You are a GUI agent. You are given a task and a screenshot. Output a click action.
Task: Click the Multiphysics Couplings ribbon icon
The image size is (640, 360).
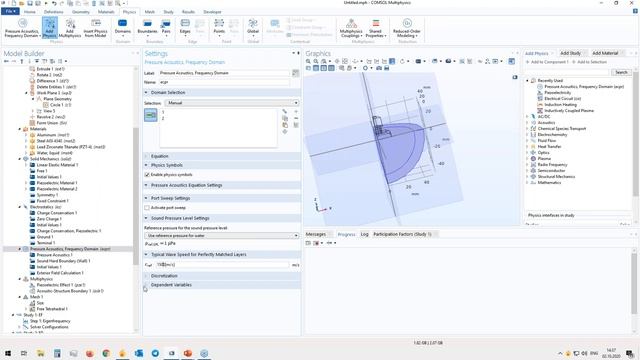pyautogui.click(x=351, y=28)
